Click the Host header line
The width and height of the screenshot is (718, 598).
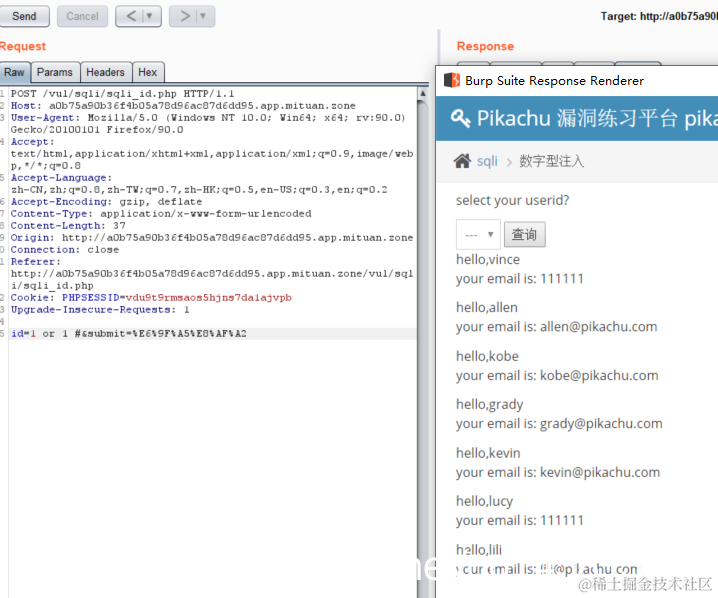(x=183, y=106)
